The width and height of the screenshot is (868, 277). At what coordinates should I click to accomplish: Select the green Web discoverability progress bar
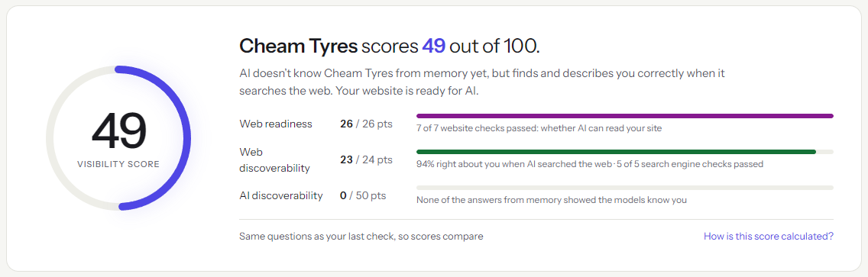[624, 152]
